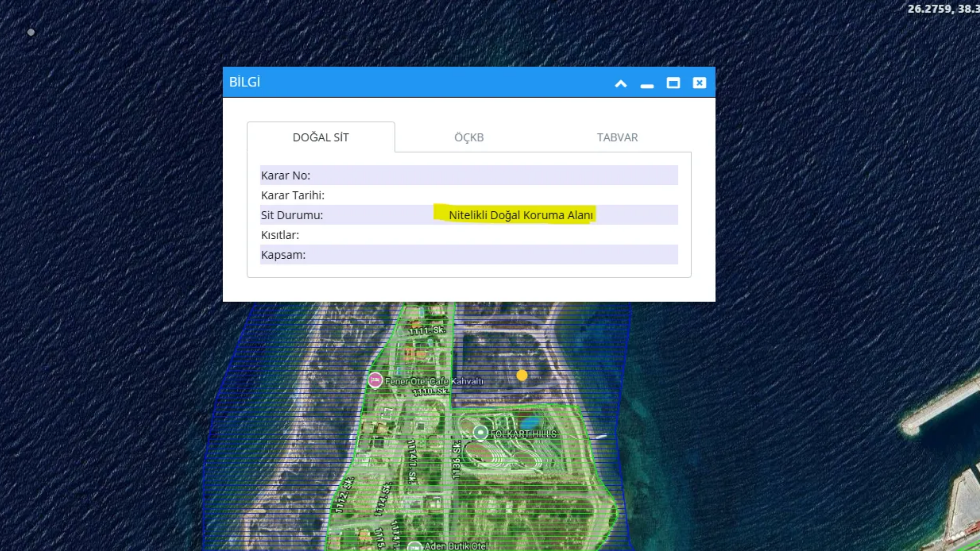Viewport: 980px width, 551px height.
Task: Switch to the ÖÇKB tab
Action: [469, 137]
